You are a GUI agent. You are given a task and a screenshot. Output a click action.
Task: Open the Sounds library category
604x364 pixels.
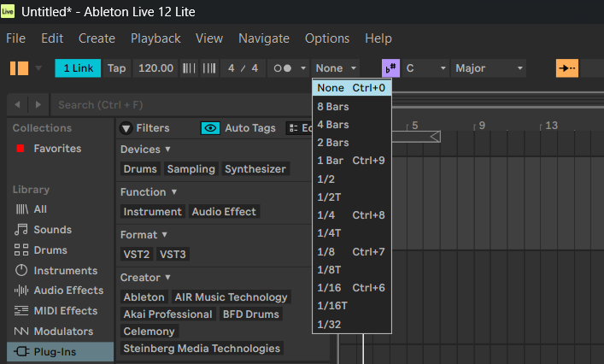coord(43,230)
